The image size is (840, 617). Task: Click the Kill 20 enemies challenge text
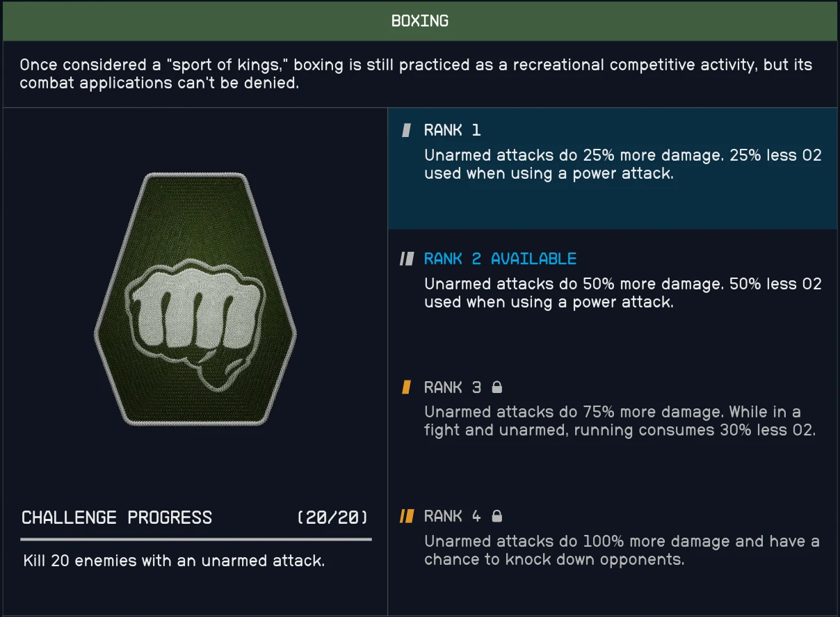pos(174,561)
